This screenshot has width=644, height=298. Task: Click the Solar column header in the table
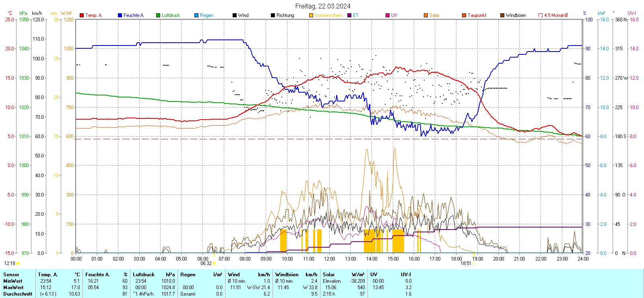pos(329,275)
